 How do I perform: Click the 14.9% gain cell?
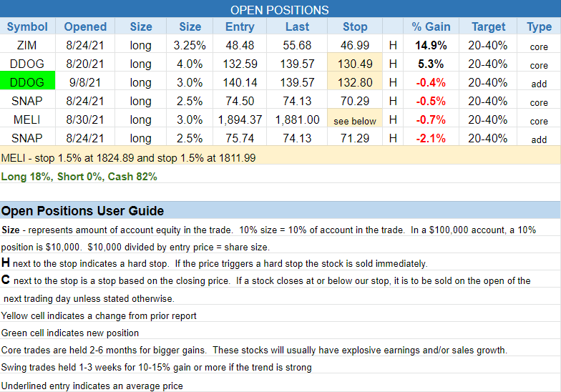tap(431, 45)
